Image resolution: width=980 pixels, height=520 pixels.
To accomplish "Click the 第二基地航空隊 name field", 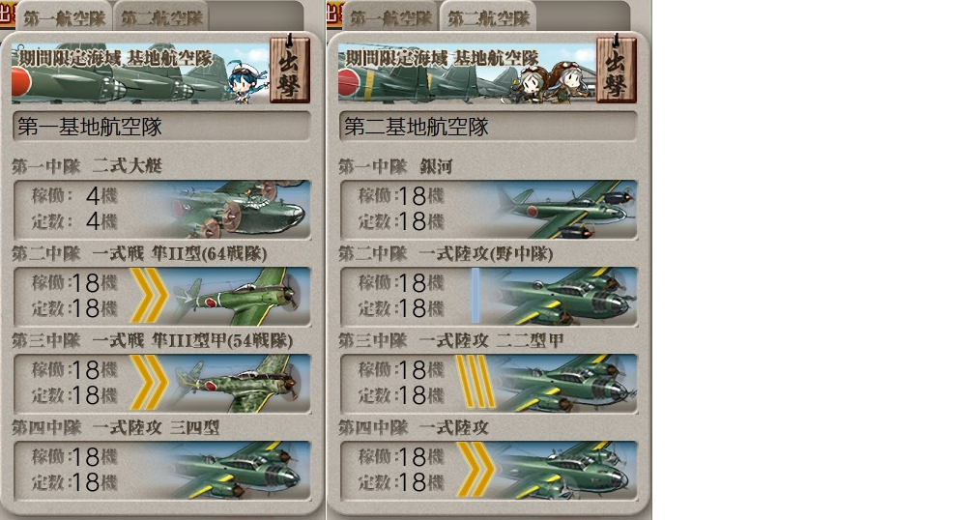I will (488, 127).
